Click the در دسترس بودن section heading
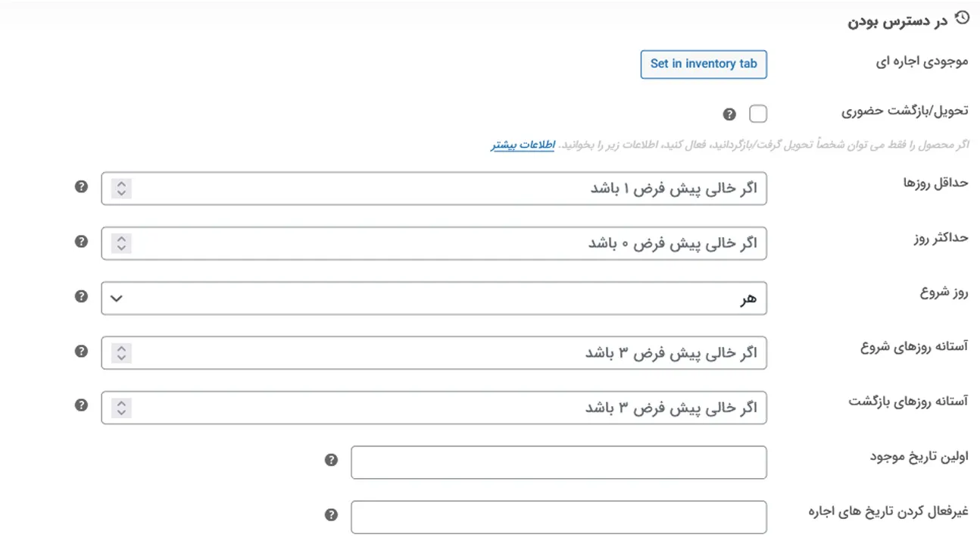 [897, 20]
